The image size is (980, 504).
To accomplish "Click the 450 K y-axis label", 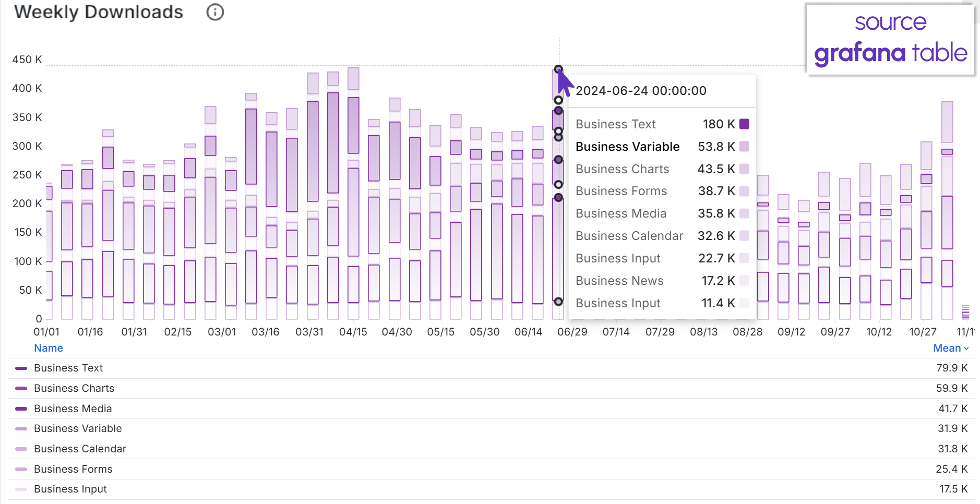I will 27,59.
